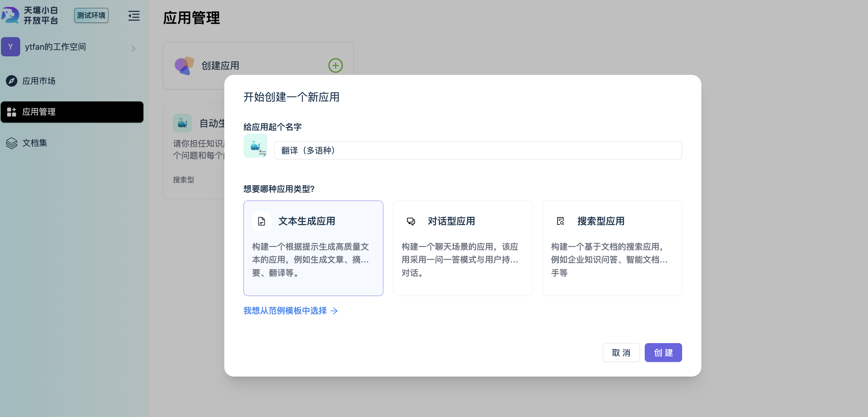This screenshot has height=417, width=868.
Task: Click the dialog title 开始创建一个新应用
Action: (292, 97)
